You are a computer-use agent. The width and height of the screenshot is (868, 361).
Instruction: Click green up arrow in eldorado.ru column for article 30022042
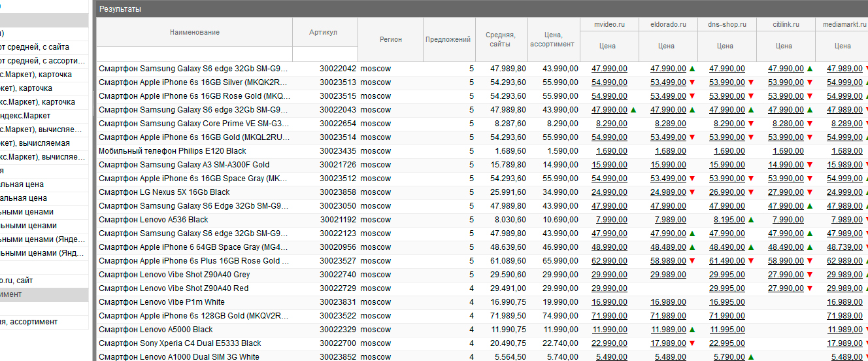point(692,69)
